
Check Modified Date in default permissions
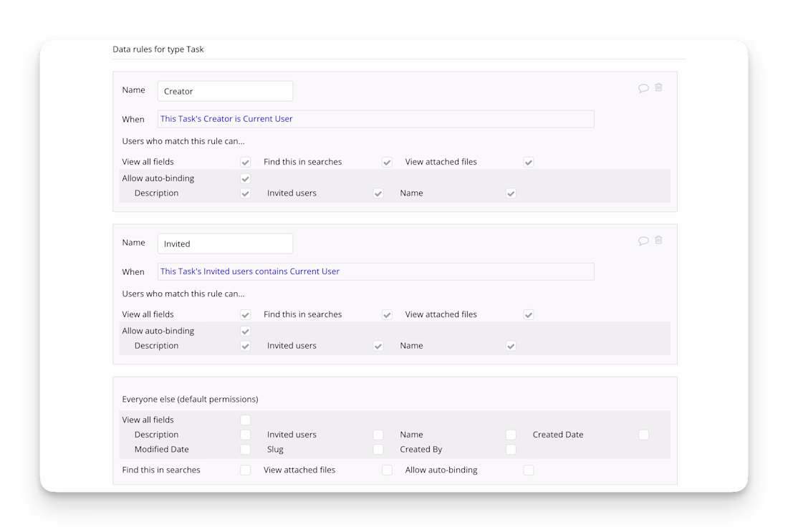click(246, 450)
